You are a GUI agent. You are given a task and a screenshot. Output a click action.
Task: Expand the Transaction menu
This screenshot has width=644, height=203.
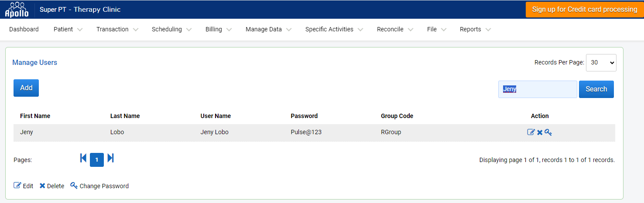(x=117, y=29)
